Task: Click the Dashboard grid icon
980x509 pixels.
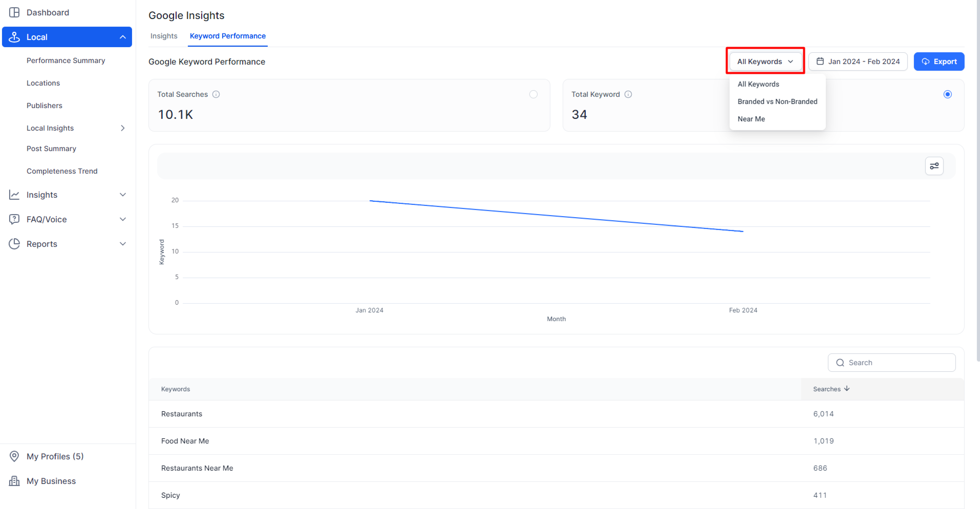Action: pyautogui.click(x=14, y=12)
